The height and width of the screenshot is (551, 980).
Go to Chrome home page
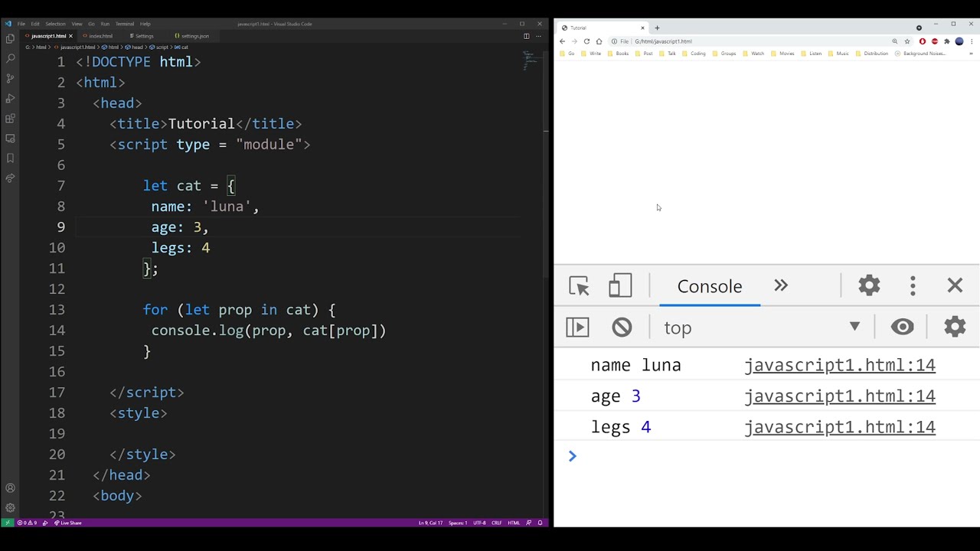[x=599, y=41]
